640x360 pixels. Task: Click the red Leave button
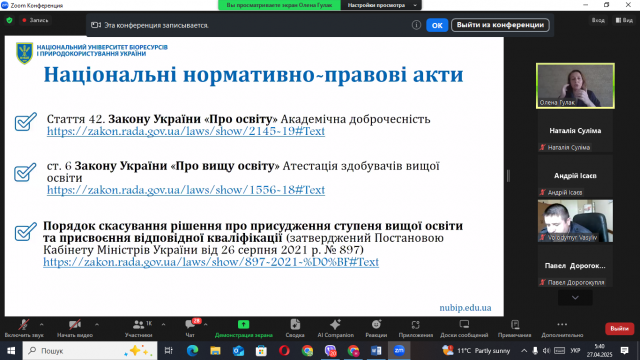pos(619,329)
